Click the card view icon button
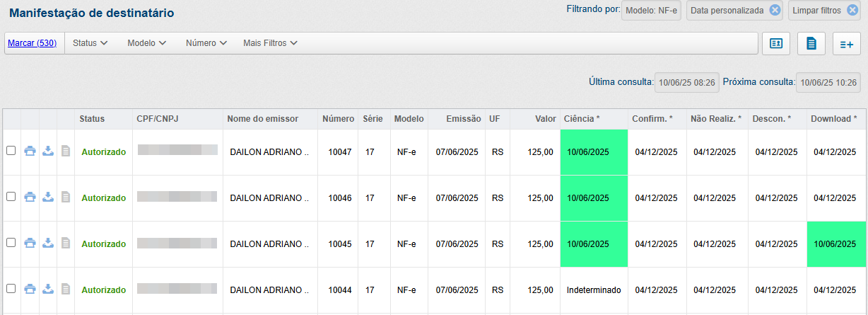 775,44
